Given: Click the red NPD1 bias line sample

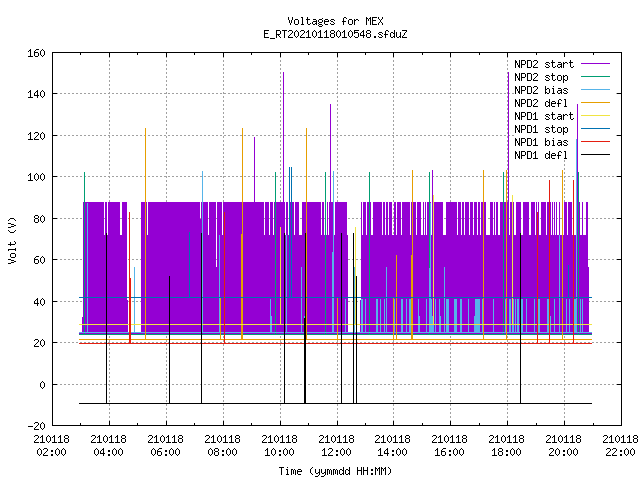Looking at the screenshot, I should click(596, 142).
